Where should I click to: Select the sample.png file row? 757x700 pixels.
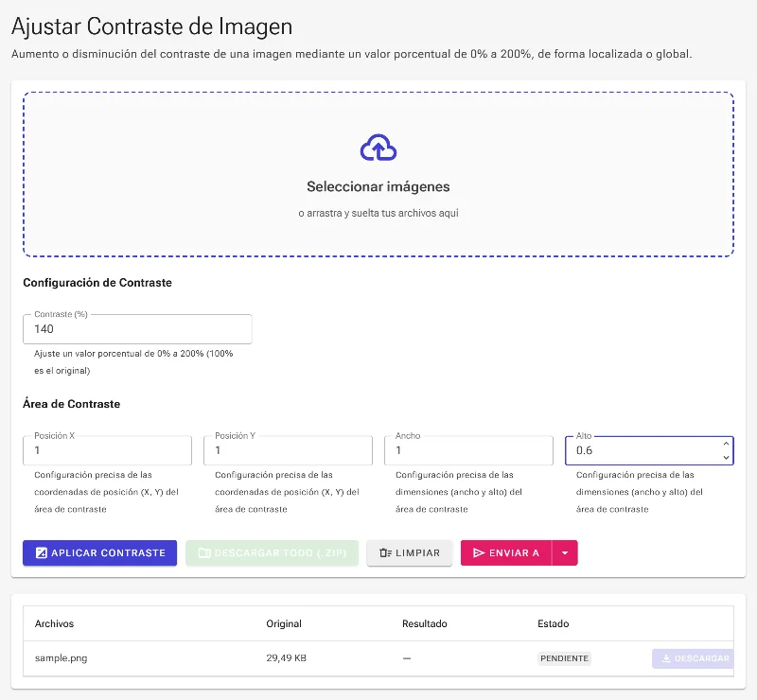click(378, 658)
